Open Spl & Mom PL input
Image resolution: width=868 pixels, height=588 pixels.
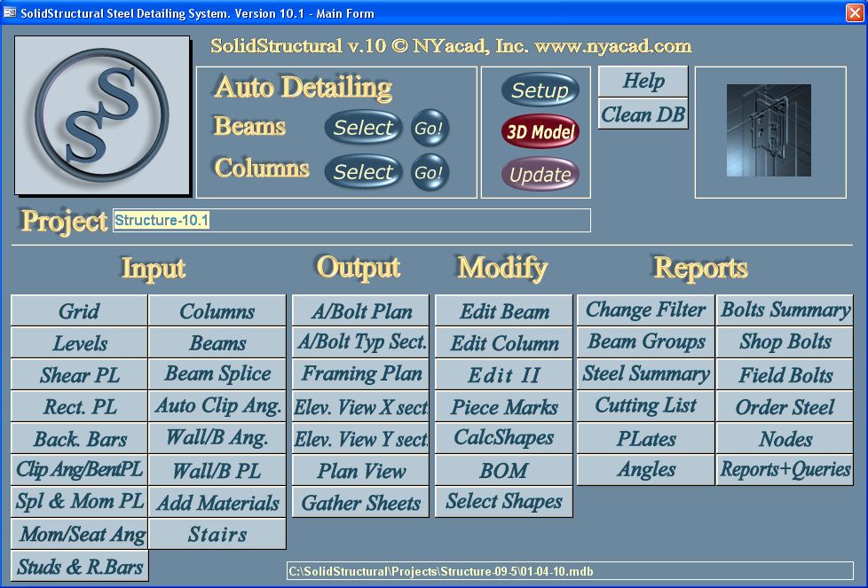pos(79,502)
